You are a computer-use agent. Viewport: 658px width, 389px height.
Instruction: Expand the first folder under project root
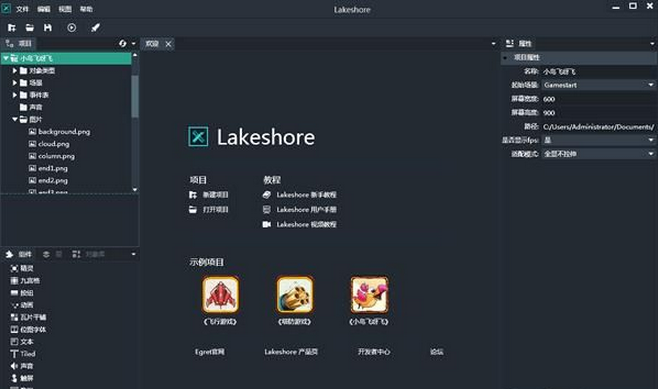click(x=15, y=70)
